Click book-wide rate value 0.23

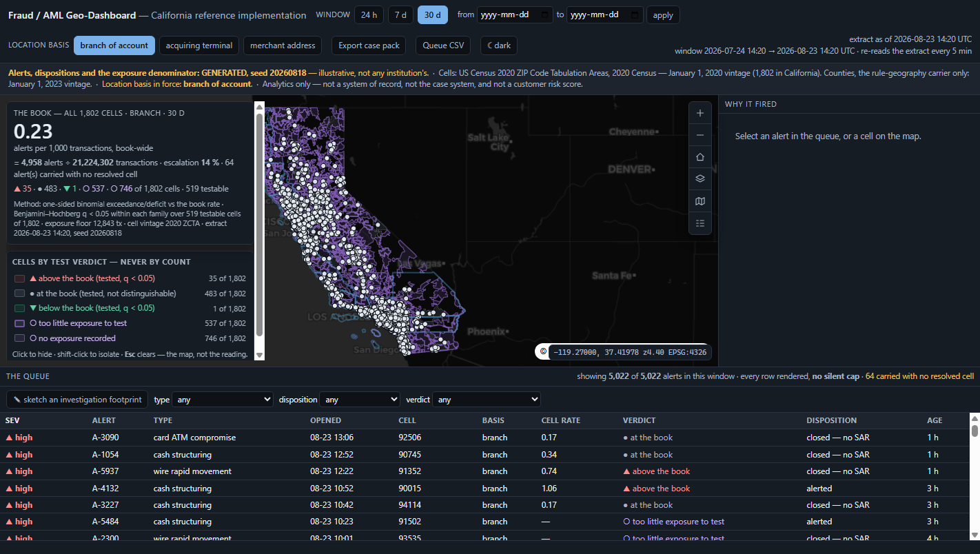(33, 131)
